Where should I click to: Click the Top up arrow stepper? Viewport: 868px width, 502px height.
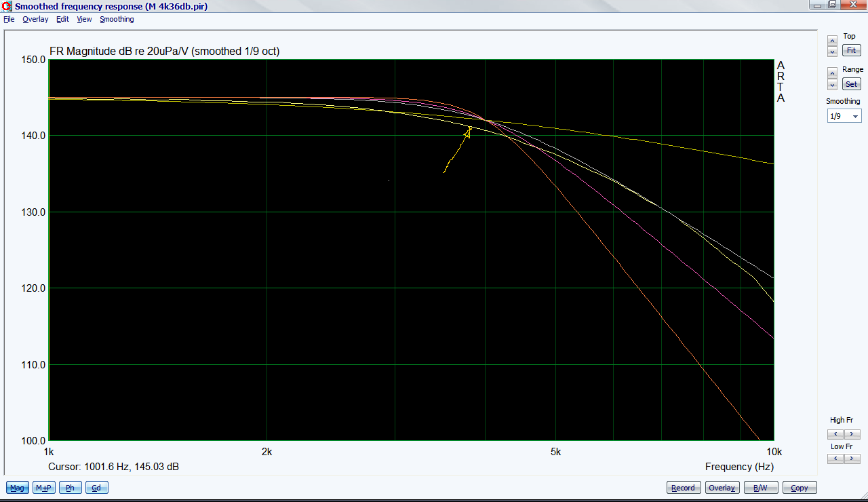[x=832, y=41]
